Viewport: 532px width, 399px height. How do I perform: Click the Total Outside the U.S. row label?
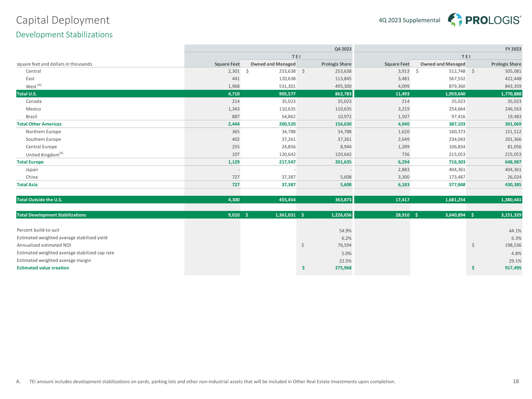coord(39,200)
